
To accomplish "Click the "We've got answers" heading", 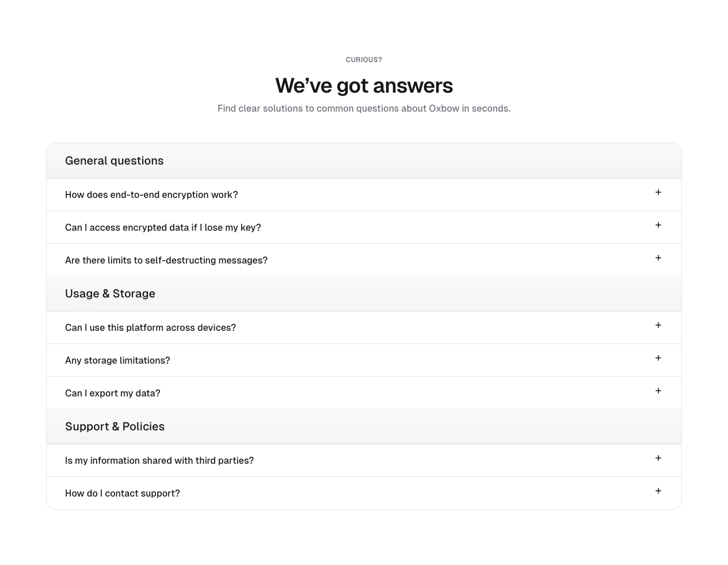I will (364, 85).
